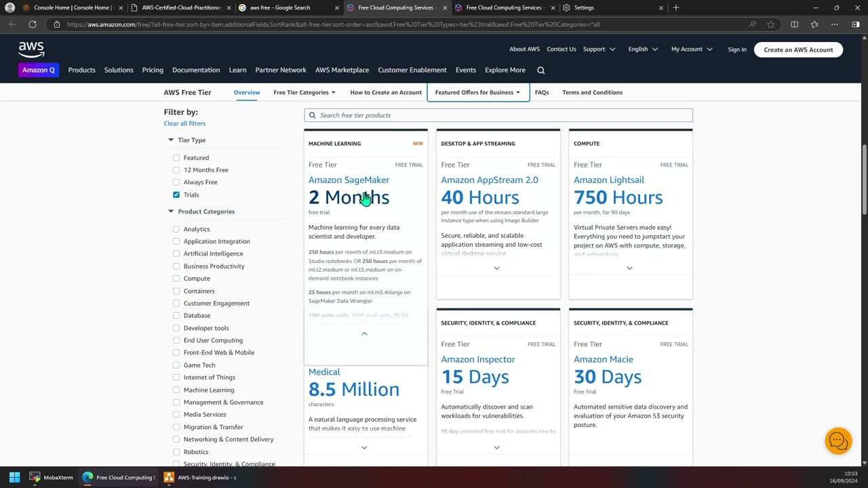Collapse the Tier Type filter section
This screenshot has width=868, height=488.
(x=171, y=140)
